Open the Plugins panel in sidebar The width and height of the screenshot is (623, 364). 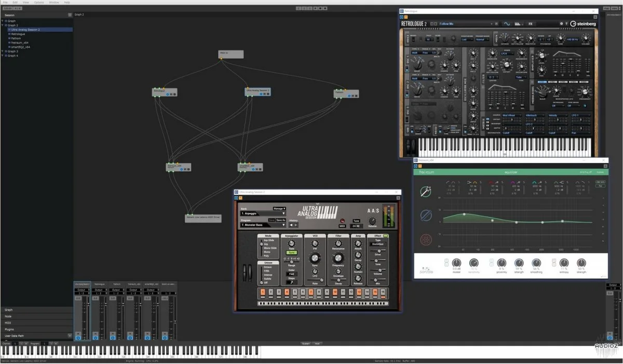[36, 329]
